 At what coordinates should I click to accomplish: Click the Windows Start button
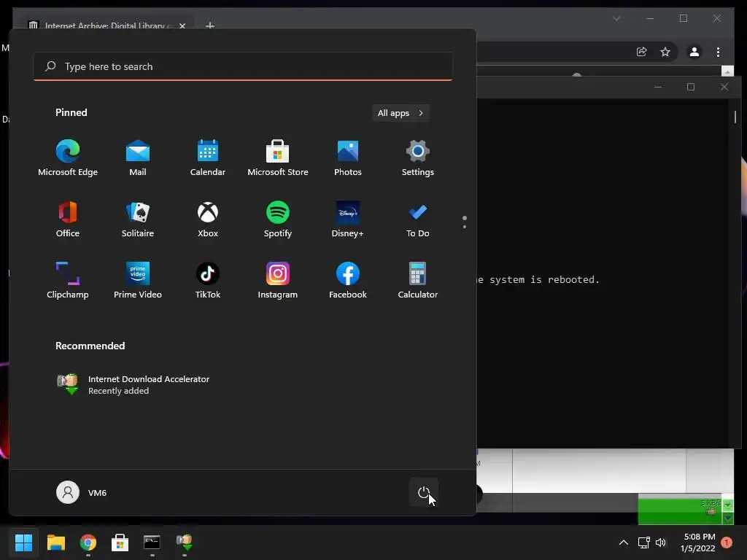23,542
